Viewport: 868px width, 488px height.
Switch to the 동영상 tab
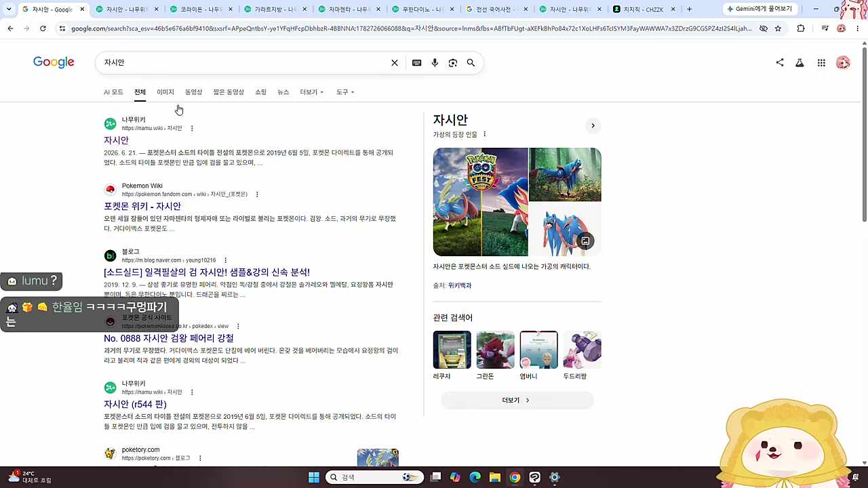click(193, 92)
